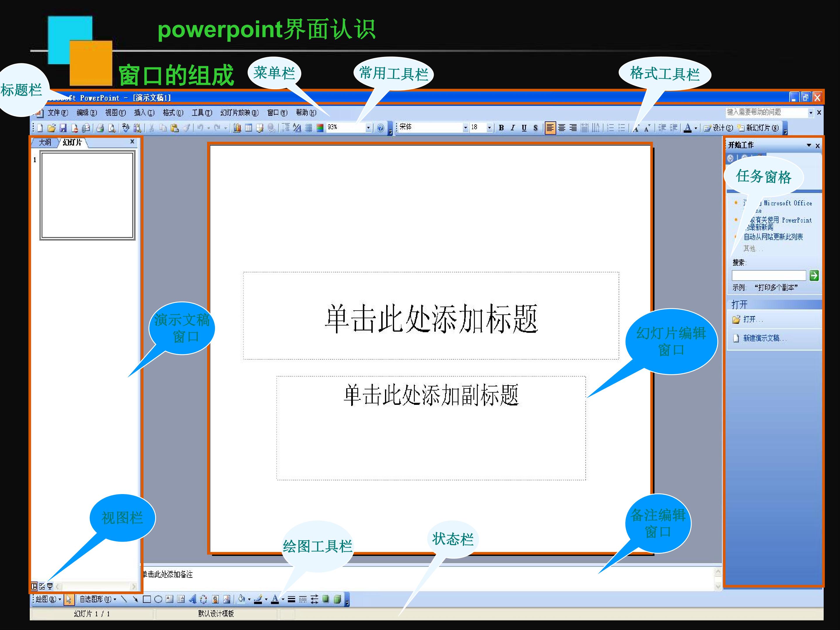Toggle Underline formatting

click(x=524, y=128)
